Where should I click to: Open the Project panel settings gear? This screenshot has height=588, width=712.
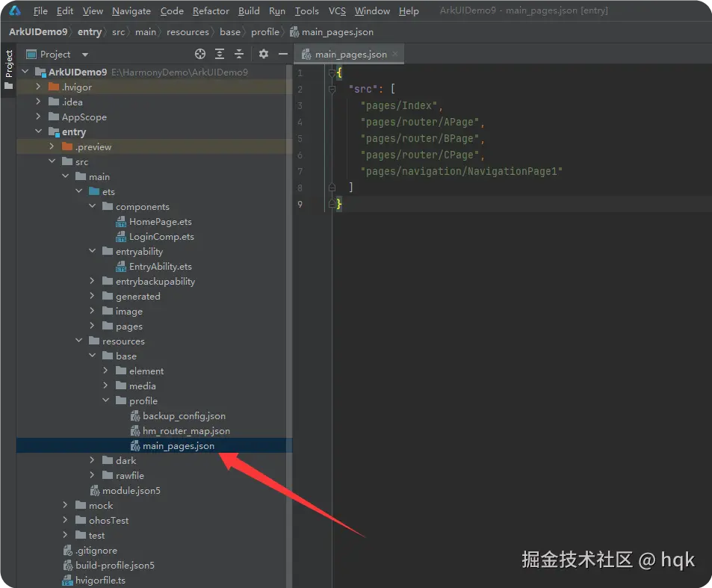[x=263, y=54]
